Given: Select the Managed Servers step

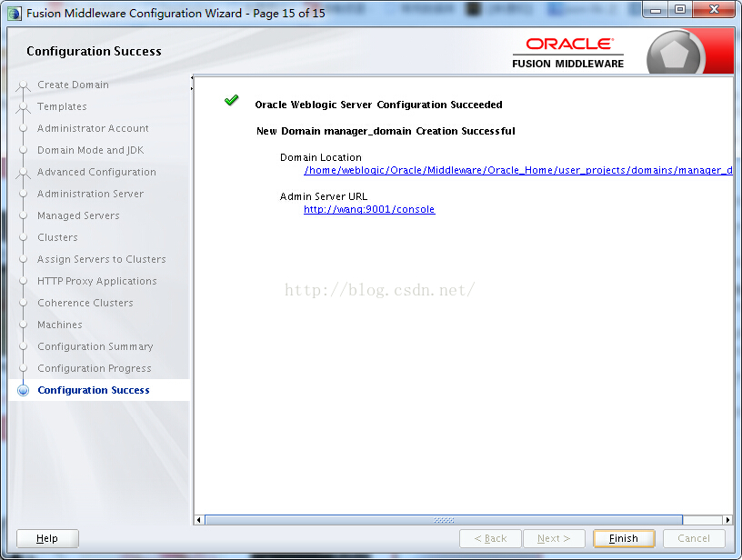Looking at the screenshot, I should [78, 215].
